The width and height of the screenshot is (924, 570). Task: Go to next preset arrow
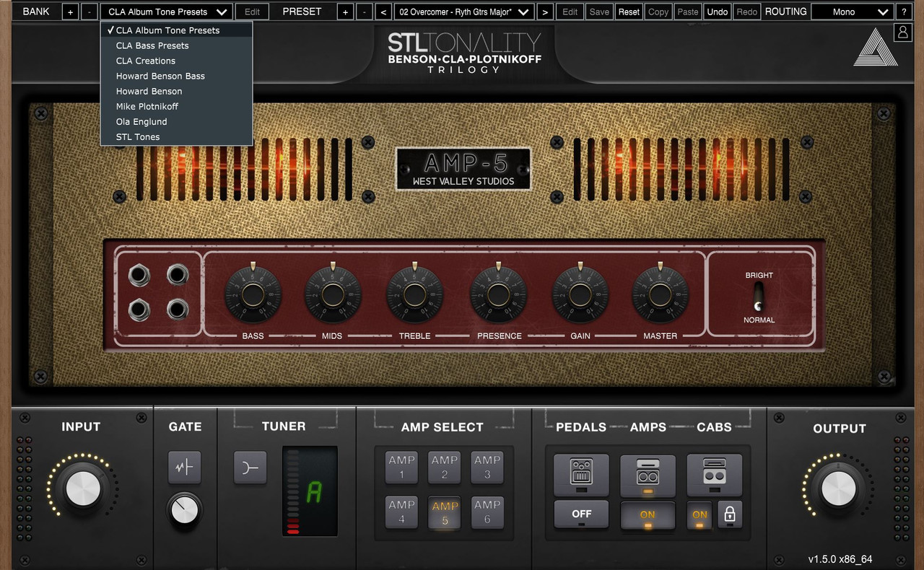click(x=545, y=12)
